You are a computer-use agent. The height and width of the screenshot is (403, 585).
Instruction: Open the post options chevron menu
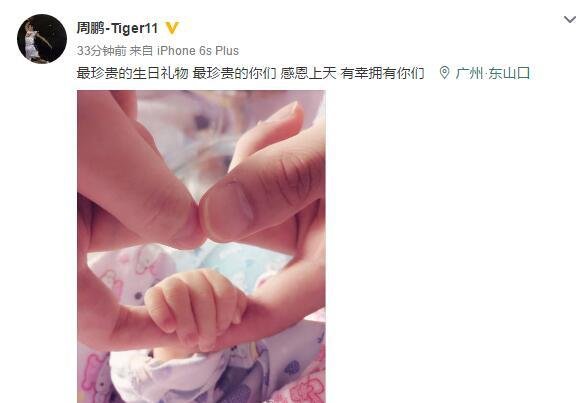[x=570, y=19]
